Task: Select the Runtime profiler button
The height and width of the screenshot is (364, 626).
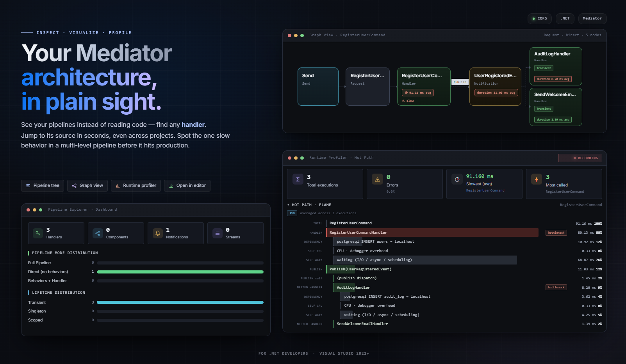Action: (136, 186)
